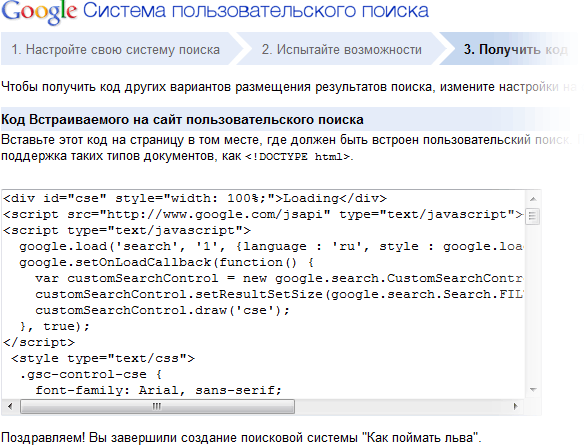Click the Google logo
Screen dimensions: 584x448
point(39,12)
